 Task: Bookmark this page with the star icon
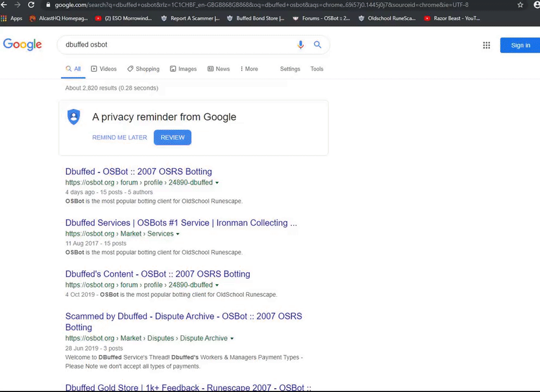pos(520,5)
